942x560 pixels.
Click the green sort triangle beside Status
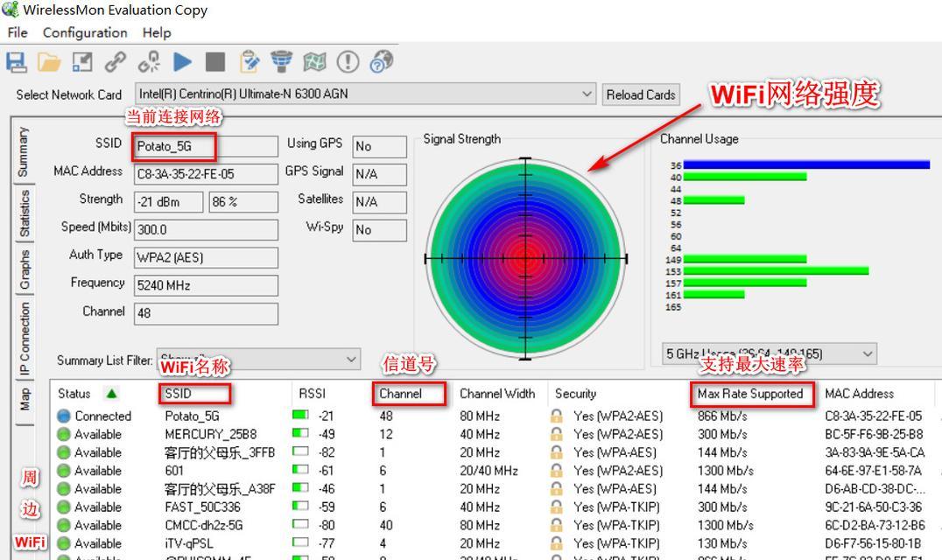[112, 394]
